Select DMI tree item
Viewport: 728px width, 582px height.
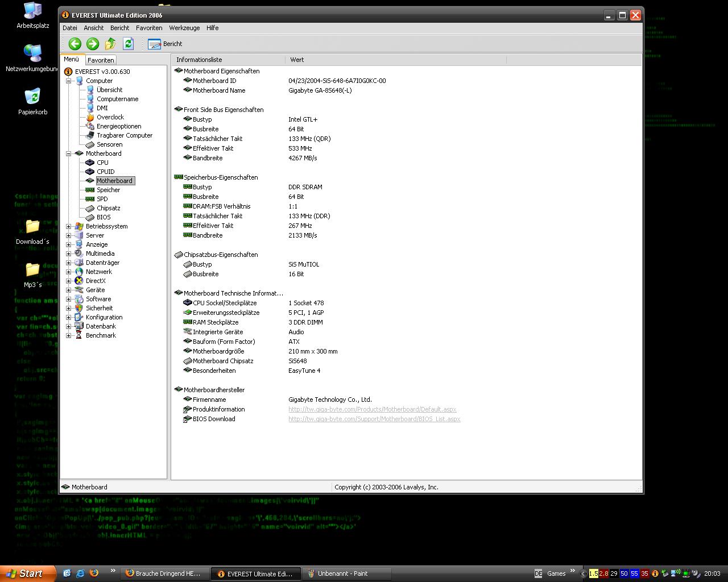[x=102, y=108]
